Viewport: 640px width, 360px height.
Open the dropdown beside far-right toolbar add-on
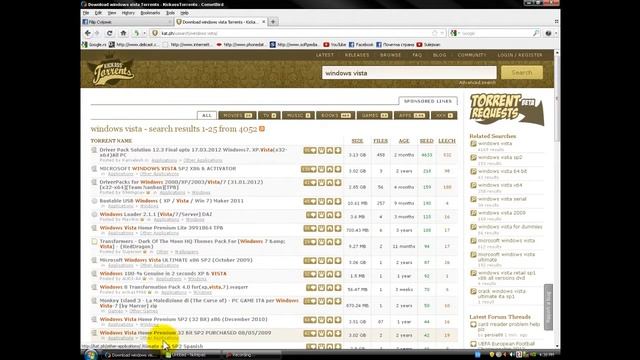point(556,33)
